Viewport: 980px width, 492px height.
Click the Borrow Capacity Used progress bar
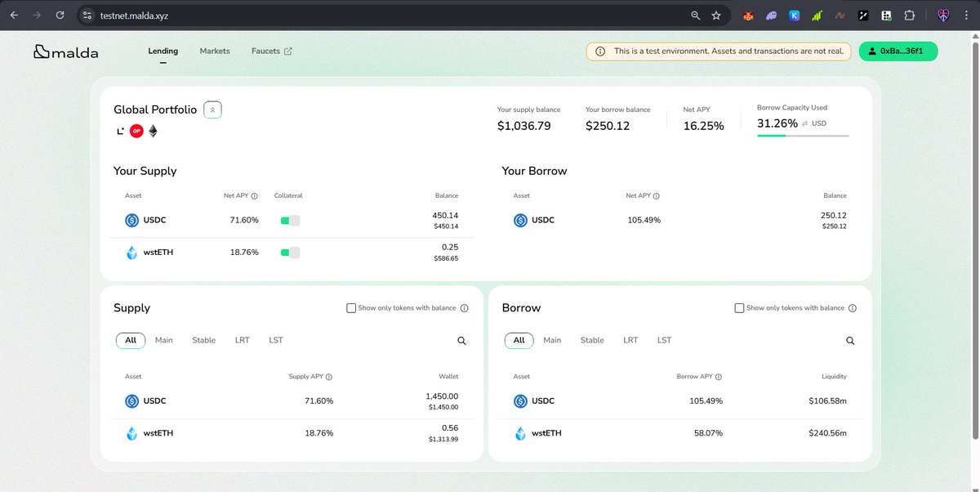pyautogui.click(x=803, y=135)
